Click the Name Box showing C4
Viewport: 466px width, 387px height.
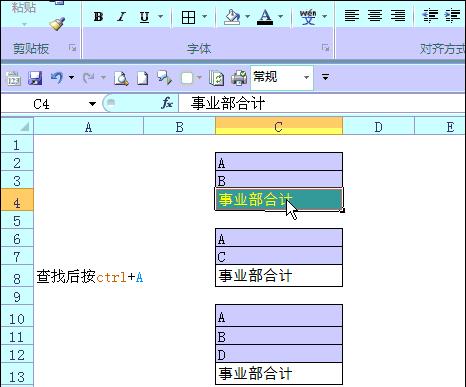[x=43, y=104]
